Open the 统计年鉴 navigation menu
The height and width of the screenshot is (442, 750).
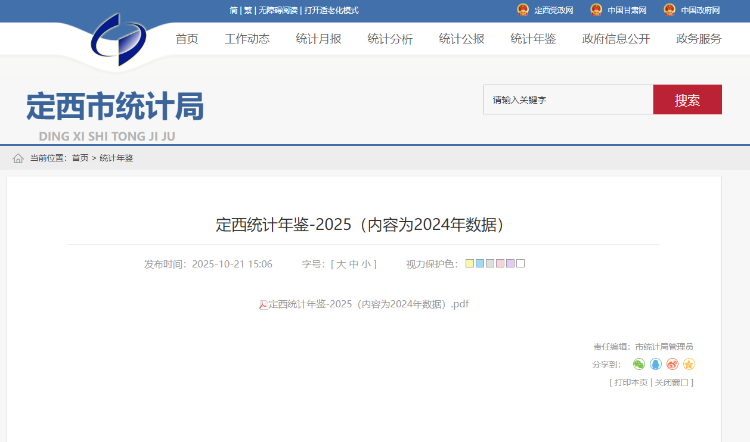tap(533, 39)
